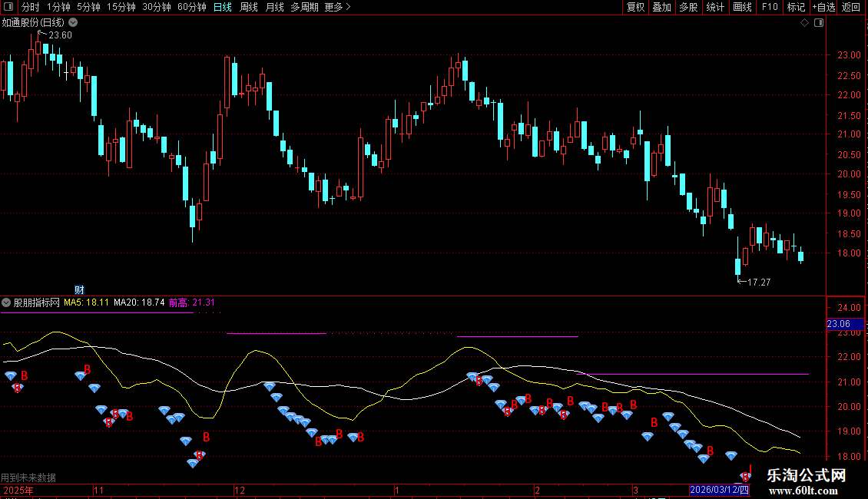This screenshot has width=868, height=499.
Task: Click the MA20: 18.74 value label
Action: click(x=139, y=302)
